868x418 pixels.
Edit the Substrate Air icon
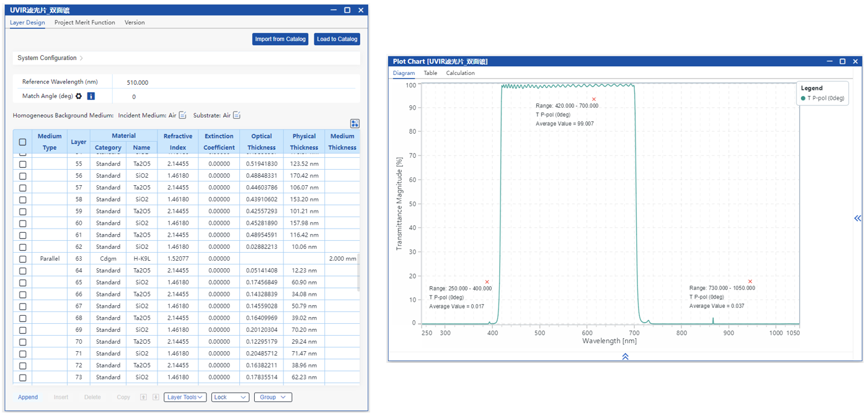pos(236,115)
